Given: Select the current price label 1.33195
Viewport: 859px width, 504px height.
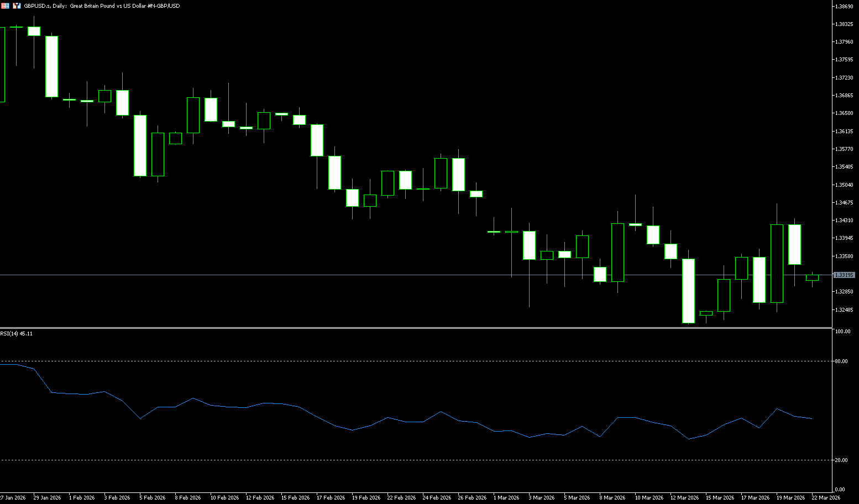Looking at the screenshot, I should point(844,275).
